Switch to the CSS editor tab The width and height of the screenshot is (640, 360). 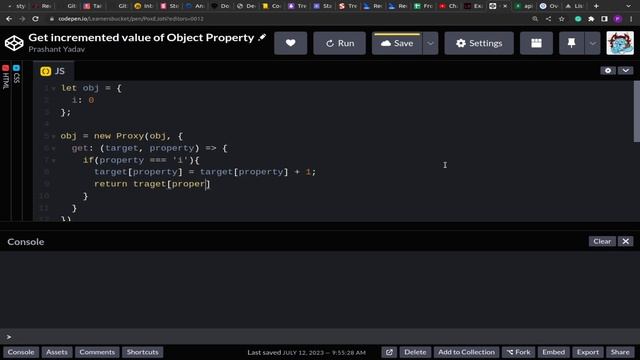[x=16, y=74]
